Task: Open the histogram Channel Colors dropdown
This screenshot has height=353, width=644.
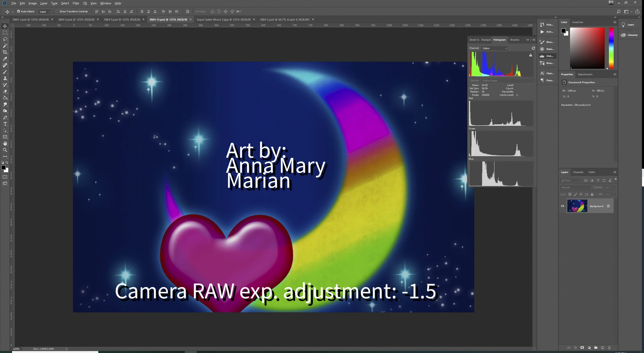Action: point(494,48)
